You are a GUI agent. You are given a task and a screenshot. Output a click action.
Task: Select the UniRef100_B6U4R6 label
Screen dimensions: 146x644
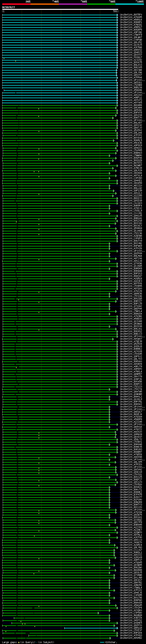[131, 105]
